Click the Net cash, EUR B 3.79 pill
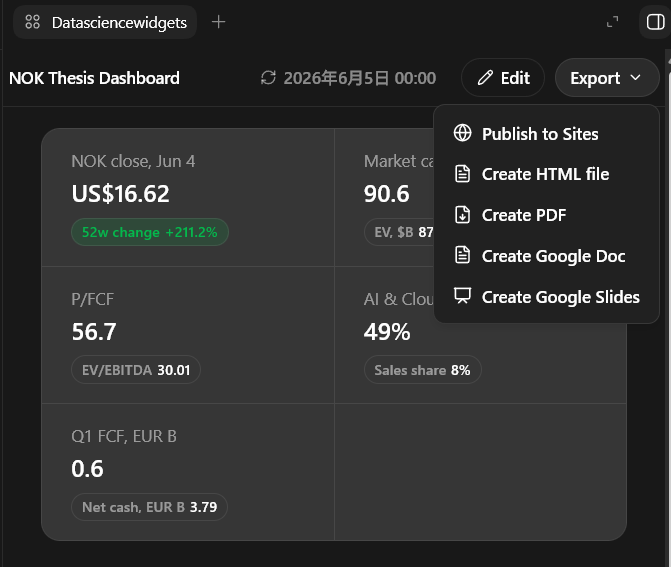This screenshot has height=567, width=671. [x=149, y=507]
